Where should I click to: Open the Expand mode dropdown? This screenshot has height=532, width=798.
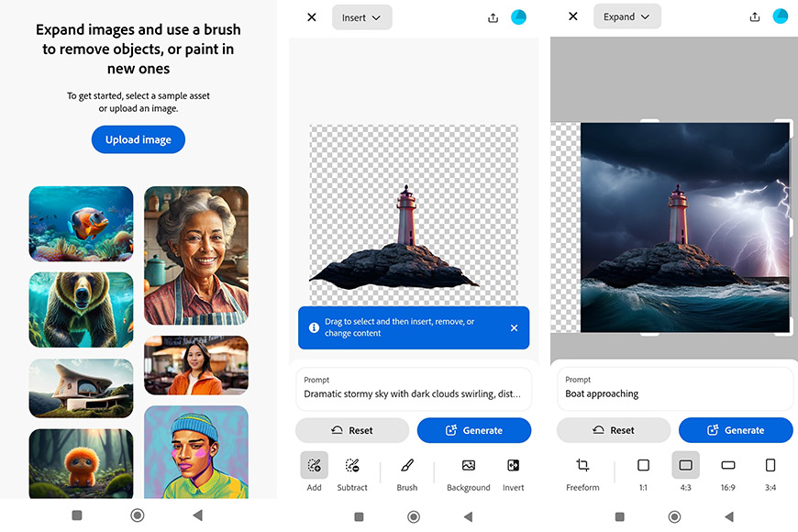point(626,16)
